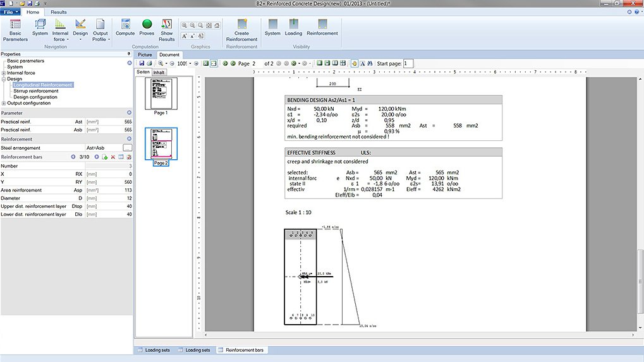This screenshot has width=644, height=362.
Task: Toggle System visibility in the ribbon
Action: coord(272,28)
